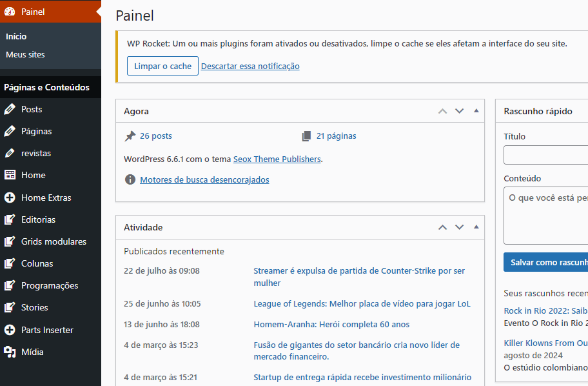The image size is (588, 386).
Task: Click the Editorias edit icon
Action: (x=10, y=219)
